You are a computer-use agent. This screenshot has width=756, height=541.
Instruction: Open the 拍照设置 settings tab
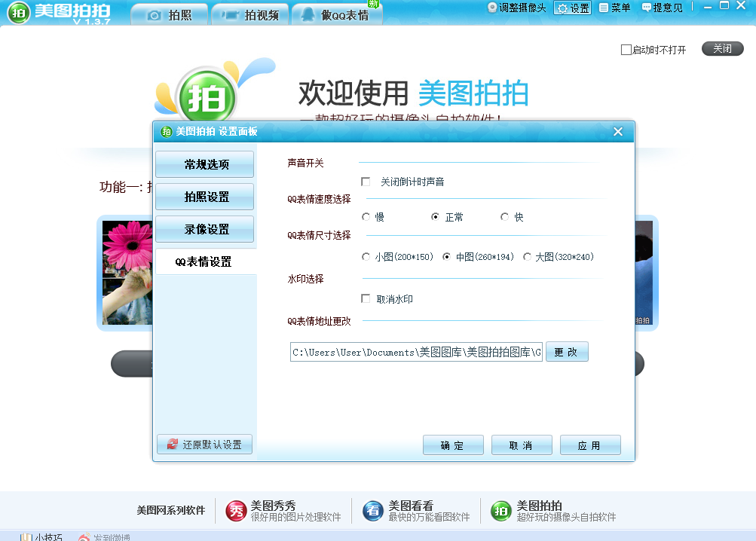tap(206, 197)
